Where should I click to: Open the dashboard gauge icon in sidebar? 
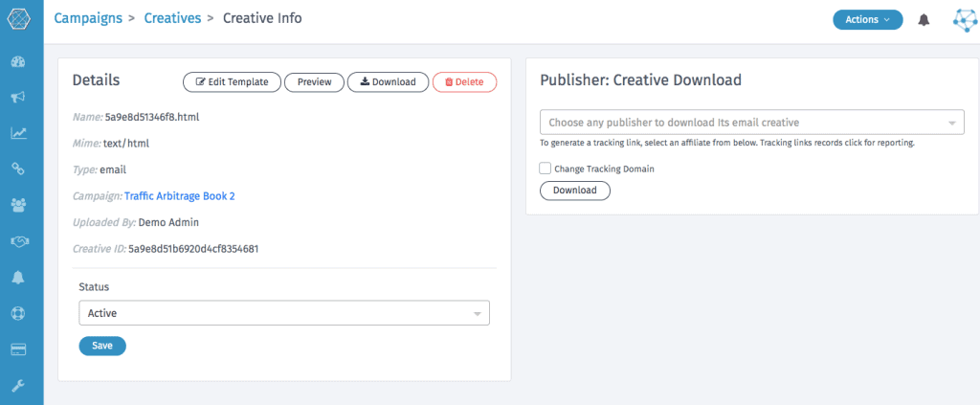tap(18, 62)
